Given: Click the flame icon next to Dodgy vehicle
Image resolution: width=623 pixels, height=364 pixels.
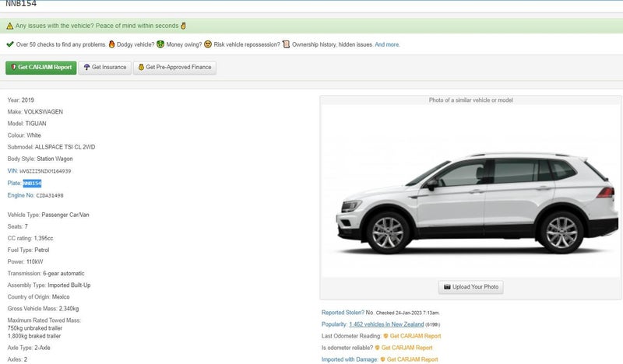Looking at the screenshot, I should (x=111, y=44).
